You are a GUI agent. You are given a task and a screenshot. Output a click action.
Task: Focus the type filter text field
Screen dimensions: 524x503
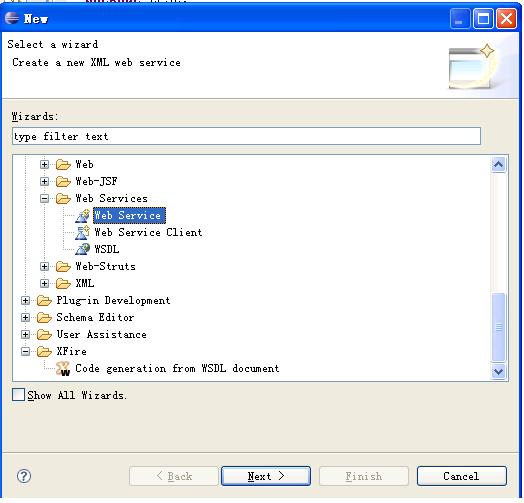pos(247,136)
